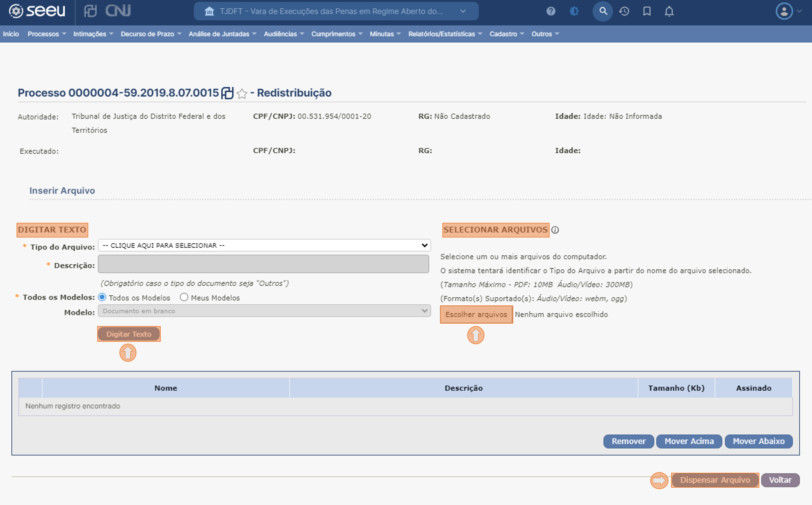812x505 pixels.
Task: Click the Nome column header
Action: [x=166, y=388]
